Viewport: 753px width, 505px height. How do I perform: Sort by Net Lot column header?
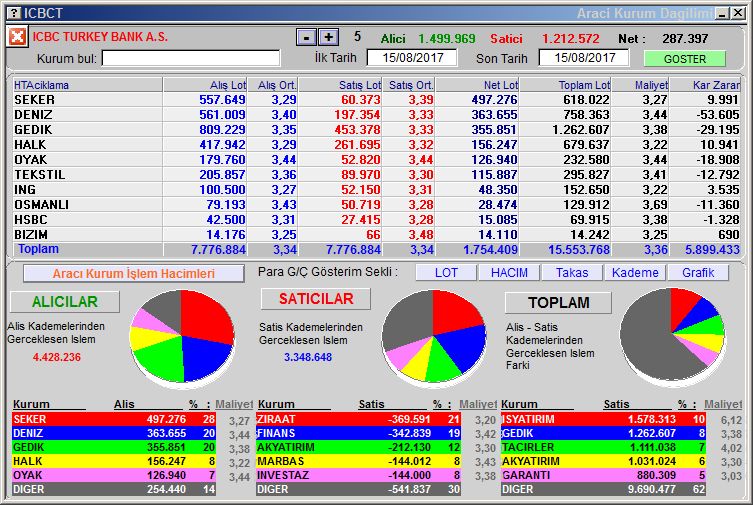(x=477, y=85)
